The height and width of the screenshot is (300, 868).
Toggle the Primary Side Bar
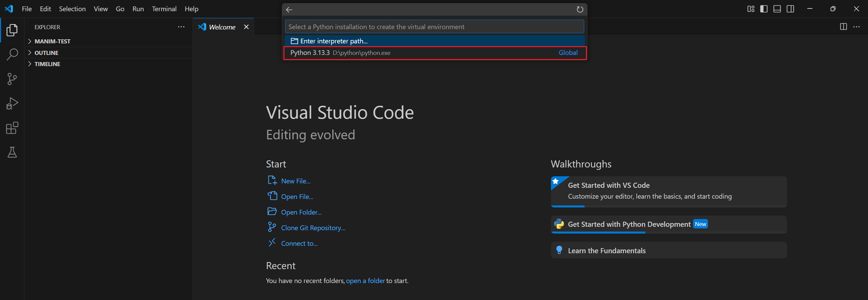tap(764, 9)
